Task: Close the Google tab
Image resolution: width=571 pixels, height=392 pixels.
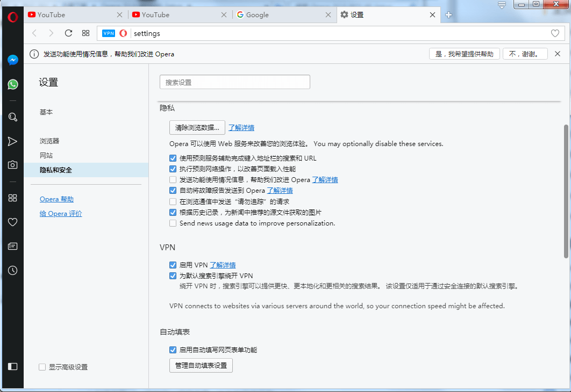Action: click(x=328, y=15)
